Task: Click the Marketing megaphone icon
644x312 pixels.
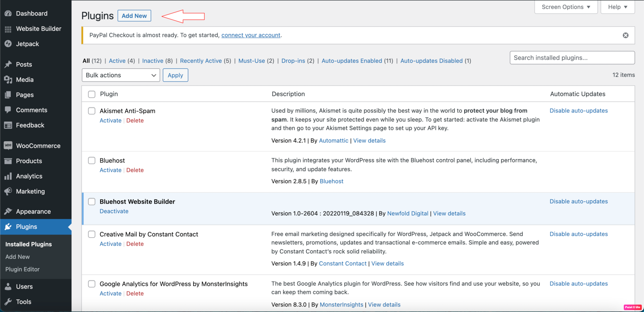Action: [x=8, y=191]
